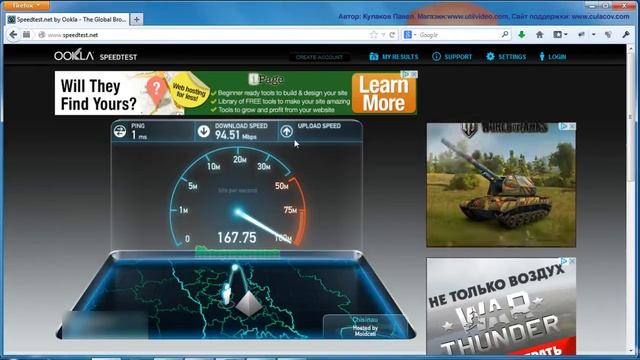640x360 pixels.
Task: Go back using the Back arrow button
Action: coord(13,35)
